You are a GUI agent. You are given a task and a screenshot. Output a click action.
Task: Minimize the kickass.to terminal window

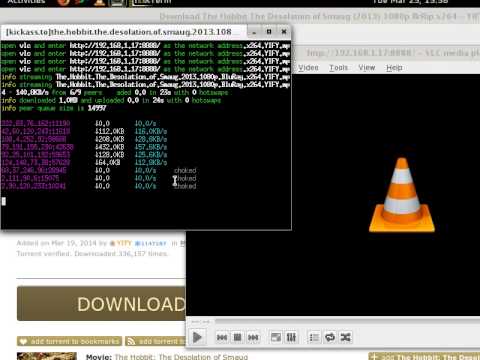pos(254,32)
